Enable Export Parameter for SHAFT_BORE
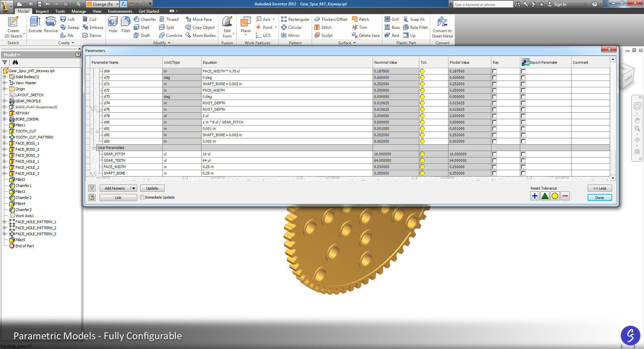 [523, 173]
